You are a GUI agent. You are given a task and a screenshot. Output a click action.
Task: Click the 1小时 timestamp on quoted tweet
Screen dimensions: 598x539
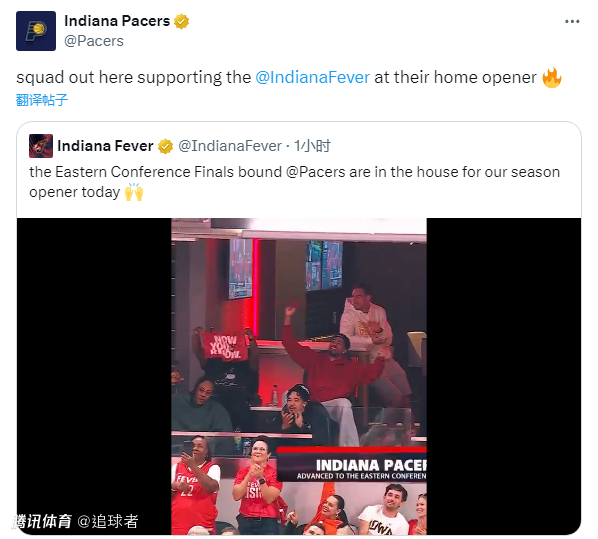coord(312,146)
